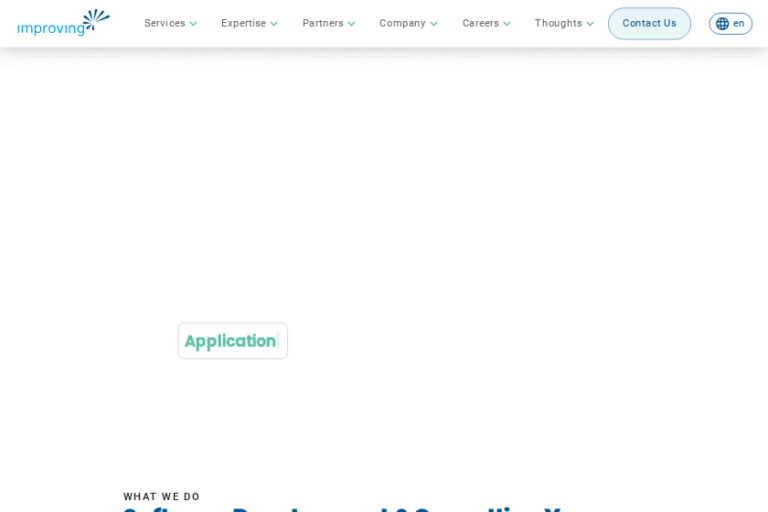Image resolution: width=768 pixels, height=512 pixels.
Task: Open the Thoughts chevron arrow
Action: (x=590, y=24)
